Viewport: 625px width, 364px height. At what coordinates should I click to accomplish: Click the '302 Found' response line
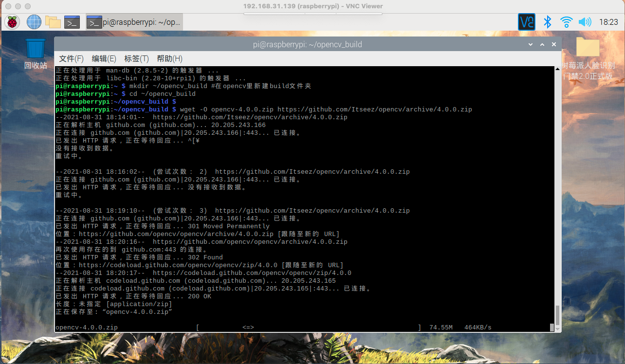[x=139, y=257]
